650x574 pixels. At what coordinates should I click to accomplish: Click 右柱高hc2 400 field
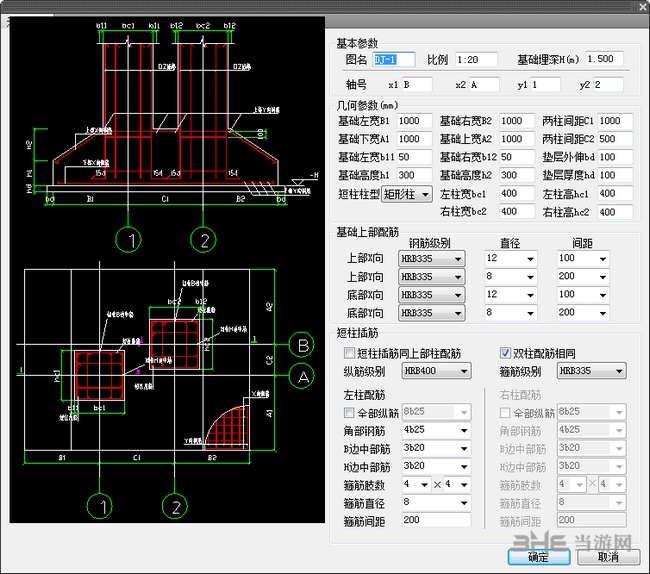tap(615, 212)
